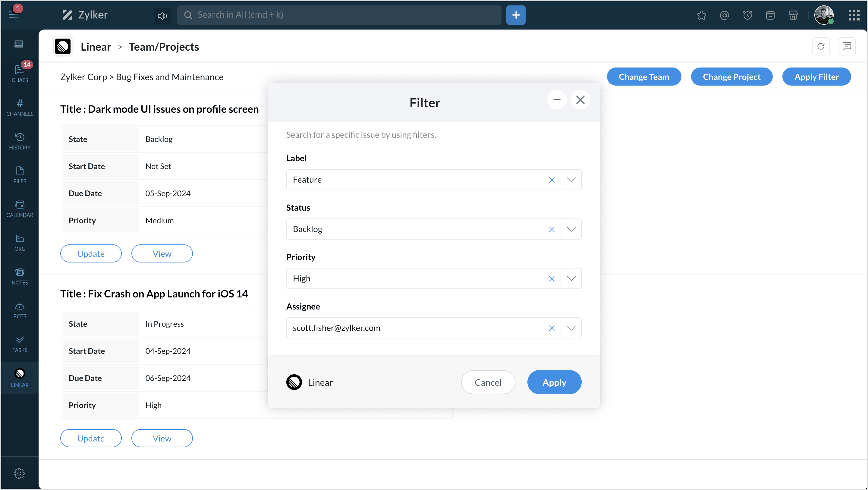Viewport: 868px width, 490px height.
Task: Click the refresh icon in the Linear header
Action: [x=820, y=46]
